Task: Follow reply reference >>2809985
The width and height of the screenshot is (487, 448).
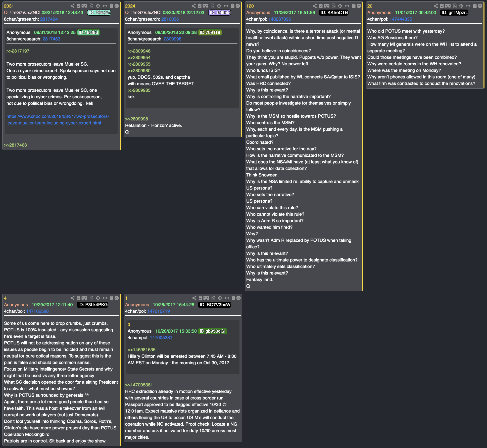Action: point(139,90)
